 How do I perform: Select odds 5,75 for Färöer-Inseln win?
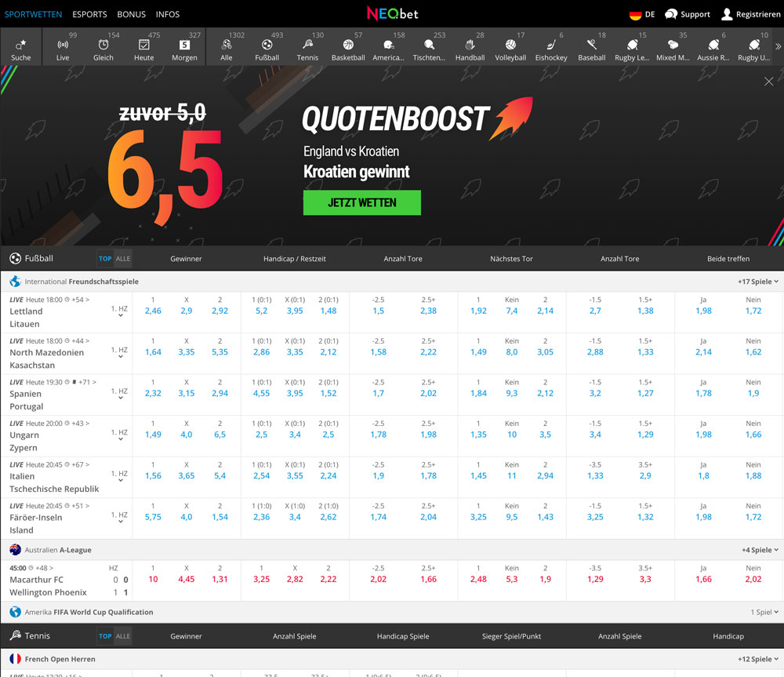(x=153, y=518)
